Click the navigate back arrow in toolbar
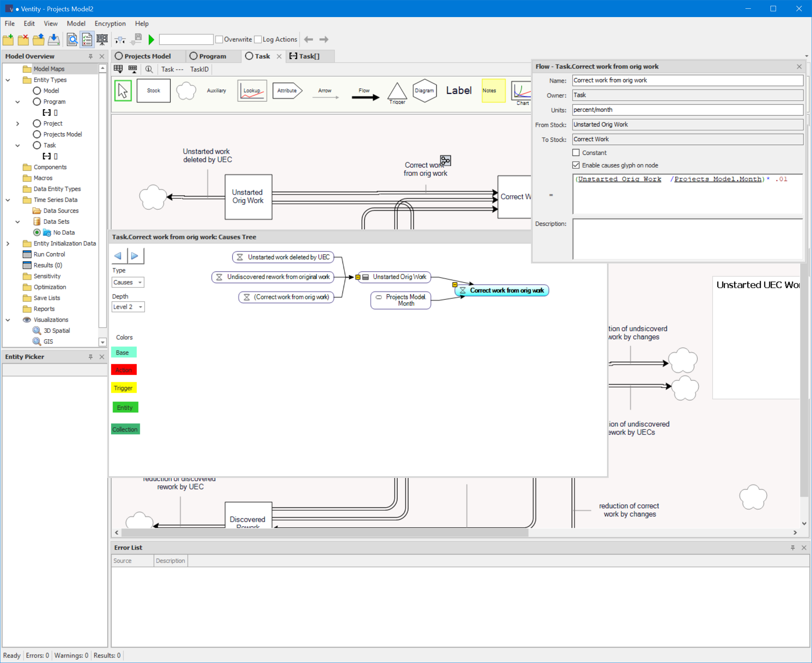Screen dimensions: 812x663 point(308,39)
